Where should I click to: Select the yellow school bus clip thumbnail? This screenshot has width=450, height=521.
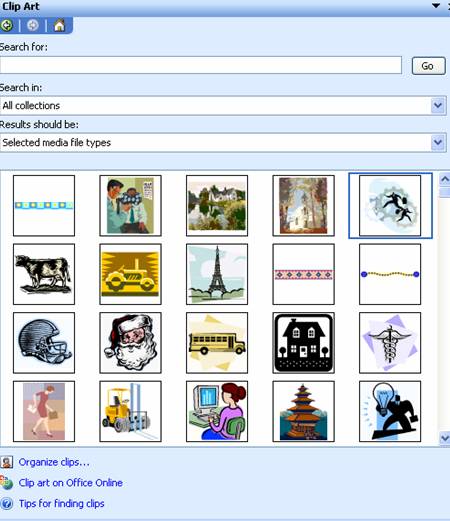tap(217, 343)
